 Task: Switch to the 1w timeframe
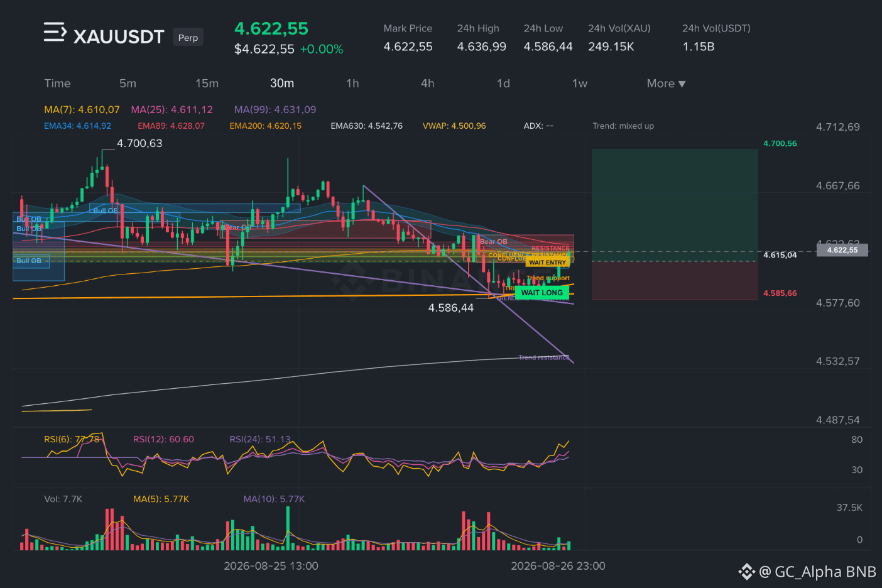[x=580, y=84]
